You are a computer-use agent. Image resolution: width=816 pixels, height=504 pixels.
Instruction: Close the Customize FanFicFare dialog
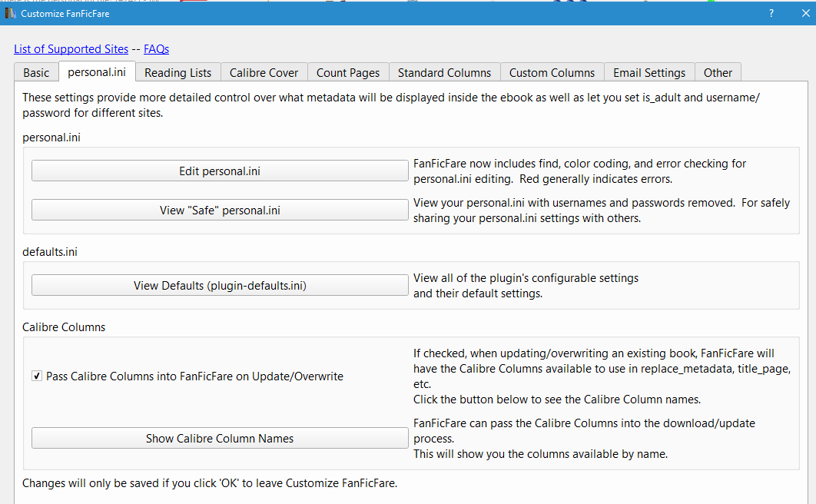click(805, 14)
